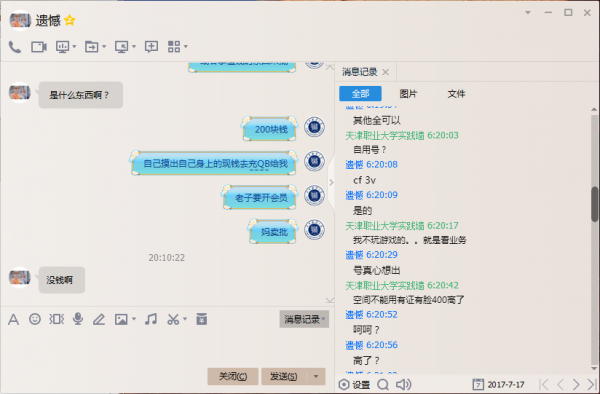The height and width of the screenshot is (394, 600).
Task: Click the 发送(S) send button
Action: [x=284, y=376]
